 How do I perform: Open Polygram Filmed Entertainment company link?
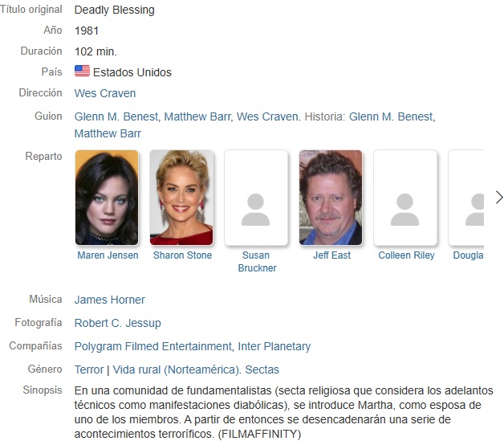click(153, 346)
